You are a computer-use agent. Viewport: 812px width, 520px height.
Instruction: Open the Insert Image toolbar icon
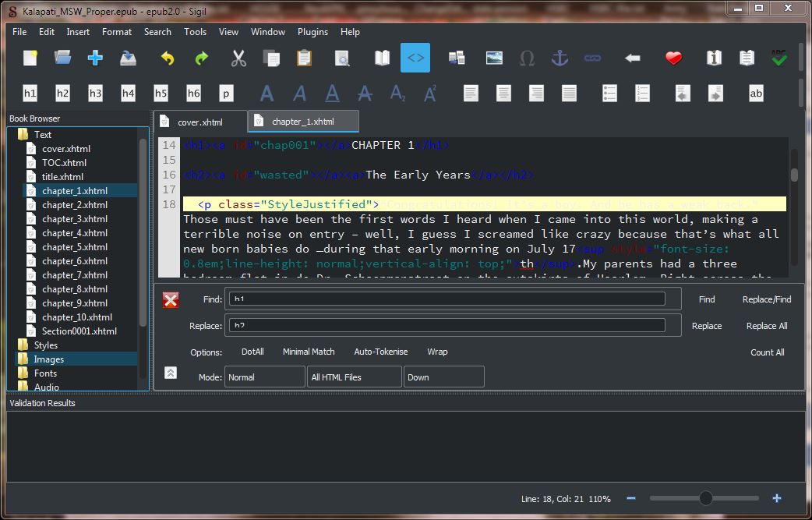pos(493,58)
